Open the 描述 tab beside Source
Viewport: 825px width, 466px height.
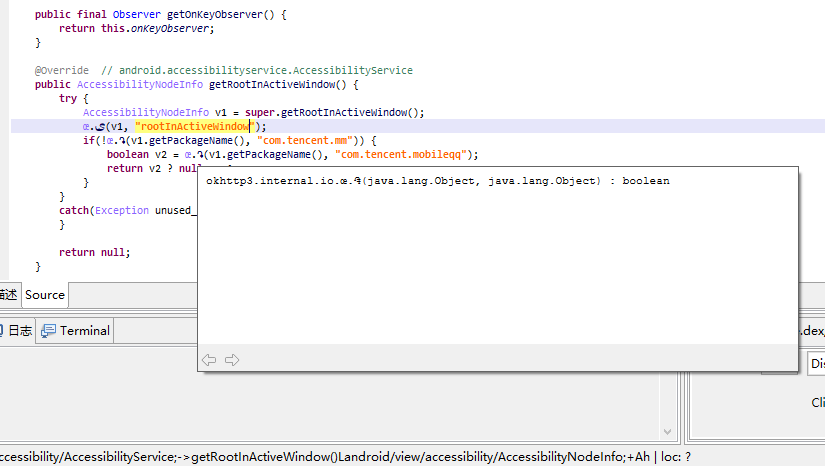pyautogui.click(x=8, y=295)
